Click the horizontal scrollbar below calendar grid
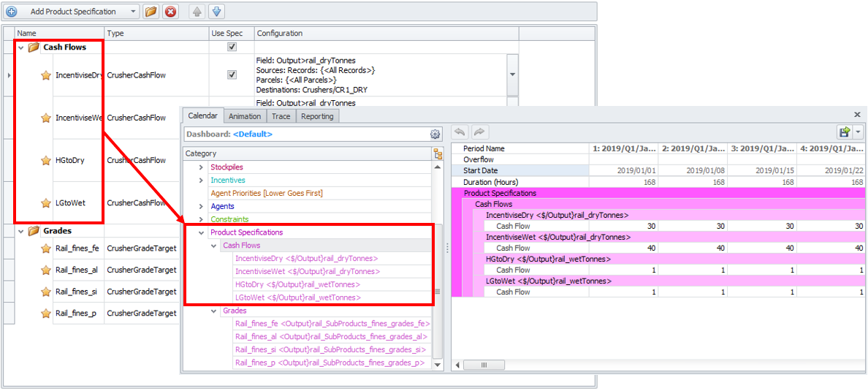868x391 pixels. pos(476,365)
